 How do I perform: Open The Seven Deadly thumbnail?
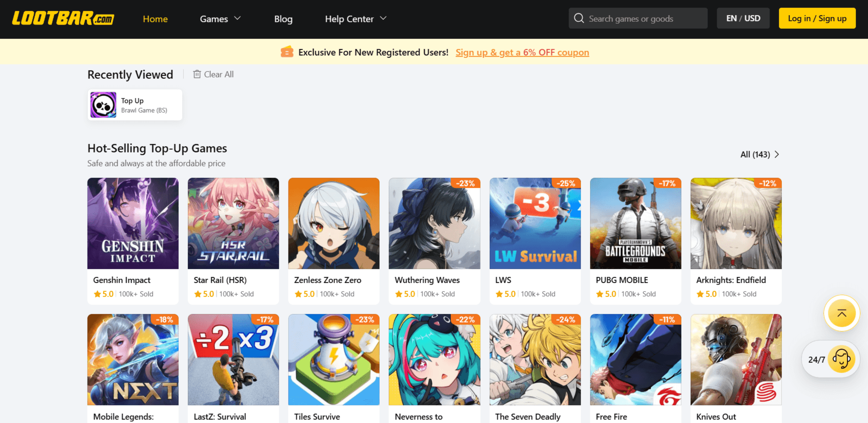(x=535, y=360)
